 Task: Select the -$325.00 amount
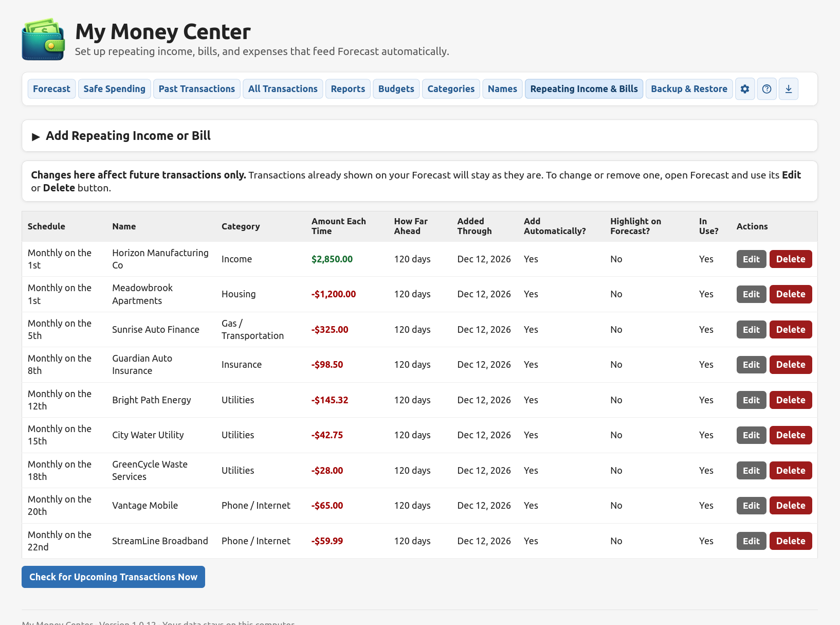[330, 330]
